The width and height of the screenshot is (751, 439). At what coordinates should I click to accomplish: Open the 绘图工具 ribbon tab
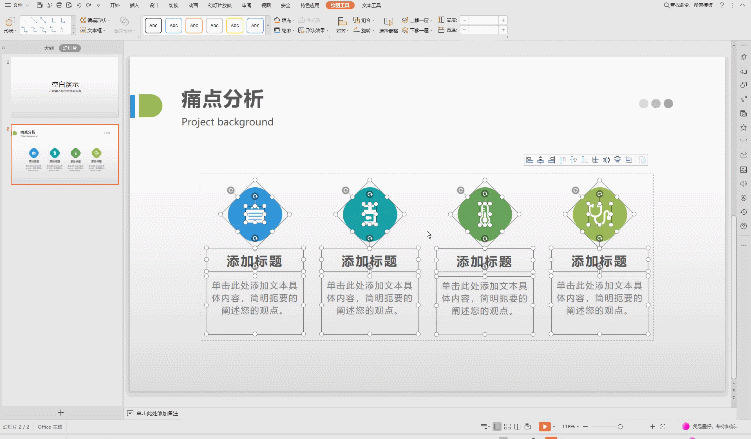[x=341, y=5]
